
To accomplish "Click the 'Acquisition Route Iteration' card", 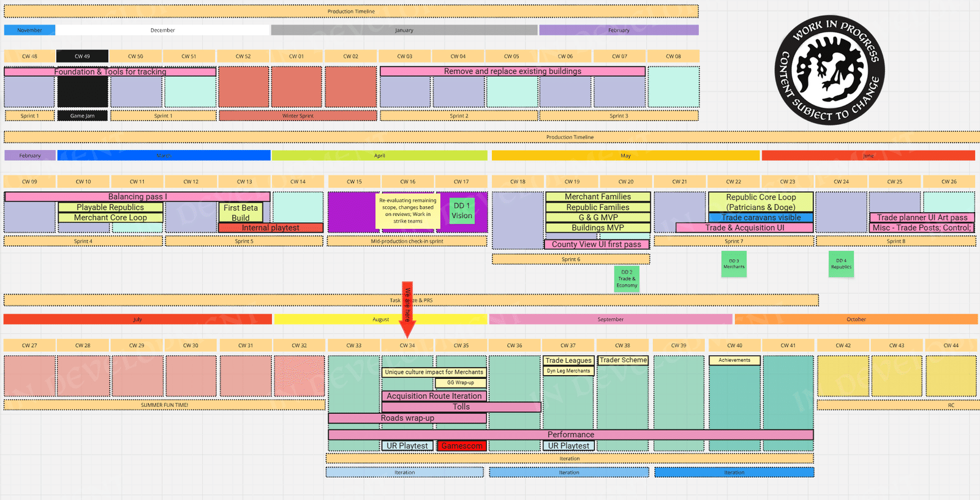I will [x=434, y=396].
